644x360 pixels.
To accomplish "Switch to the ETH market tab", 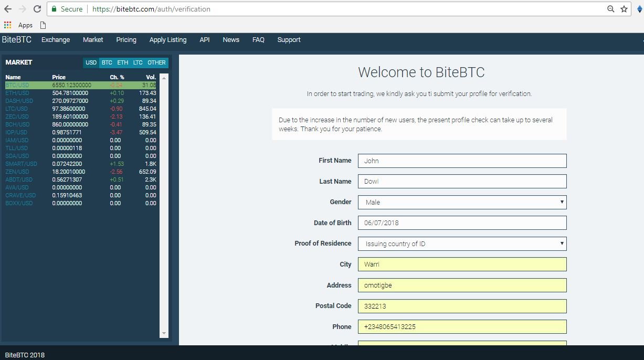I will (123, 62).
